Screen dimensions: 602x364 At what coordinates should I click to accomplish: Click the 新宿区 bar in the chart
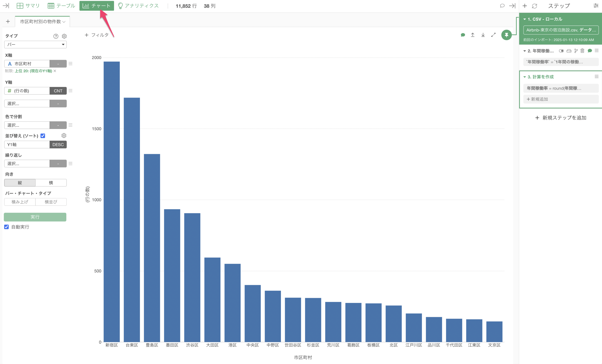[112, 201]
